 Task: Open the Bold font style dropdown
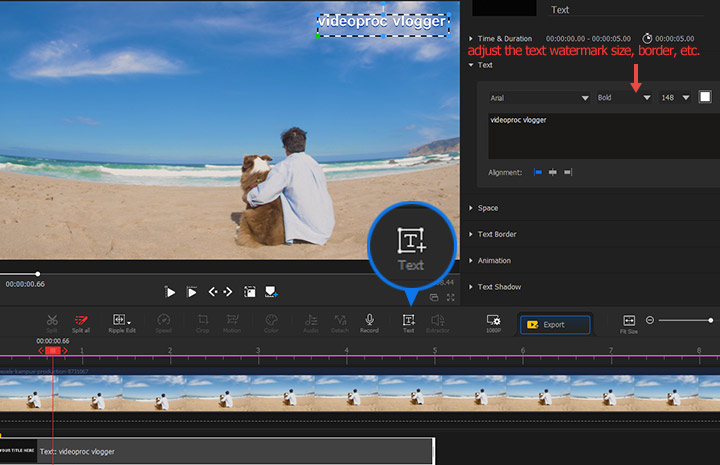[623, 98]
